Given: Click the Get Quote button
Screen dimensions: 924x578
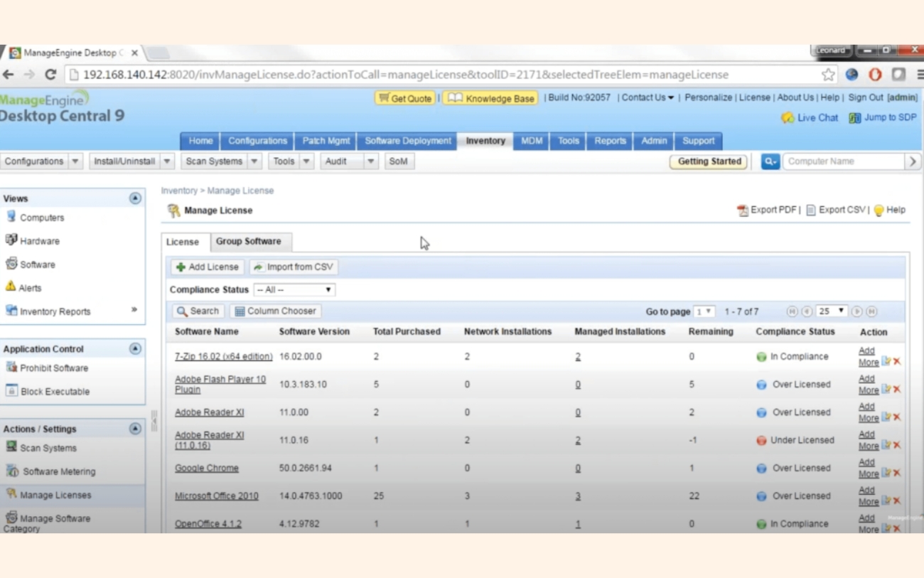Looking at the screenshot, I should click(404, 98).
